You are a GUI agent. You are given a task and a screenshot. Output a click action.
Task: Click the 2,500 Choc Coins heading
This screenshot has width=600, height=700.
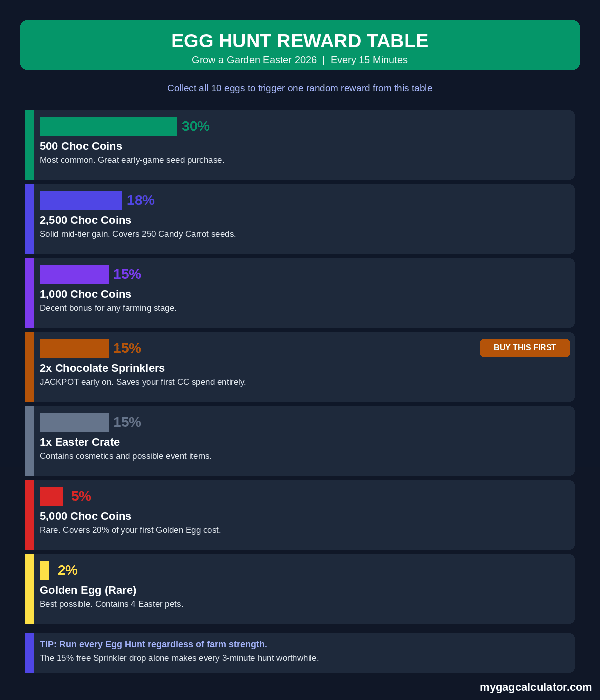pos(85,220)
